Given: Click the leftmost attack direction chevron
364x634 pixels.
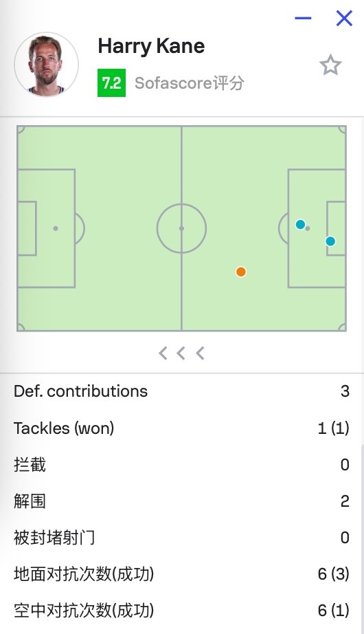Looking at the screenshot, I should click(163, 353).
